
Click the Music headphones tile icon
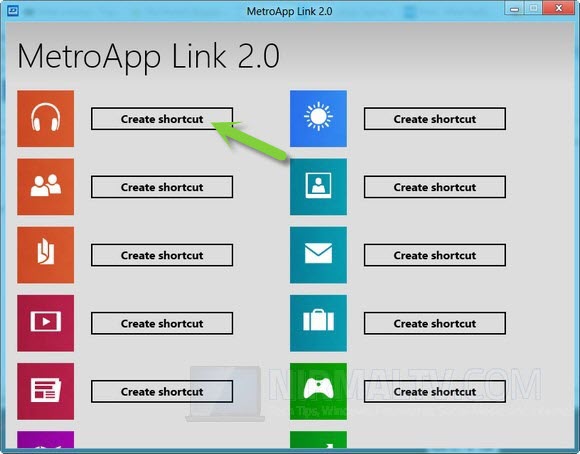[x=45, y=118]
